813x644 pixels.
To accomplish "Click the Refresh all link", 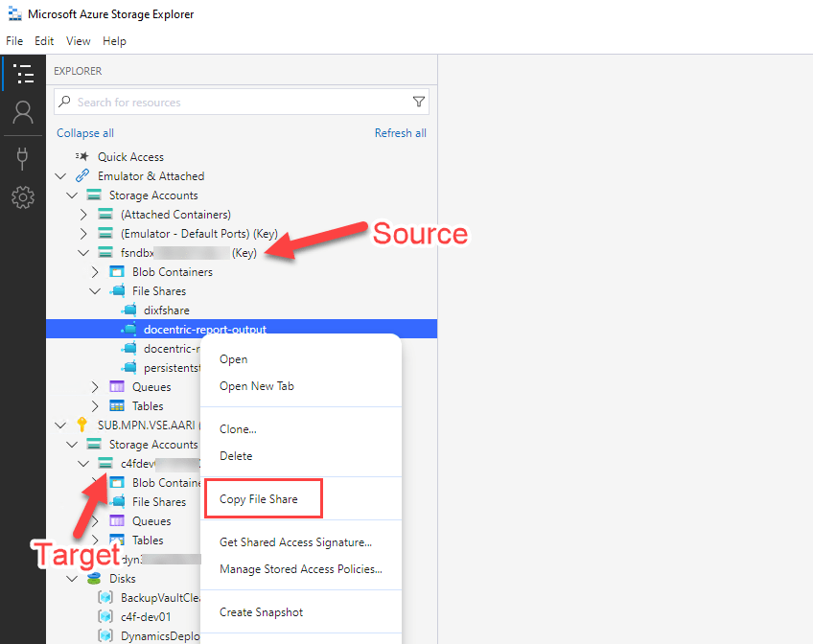I will 401,133.
